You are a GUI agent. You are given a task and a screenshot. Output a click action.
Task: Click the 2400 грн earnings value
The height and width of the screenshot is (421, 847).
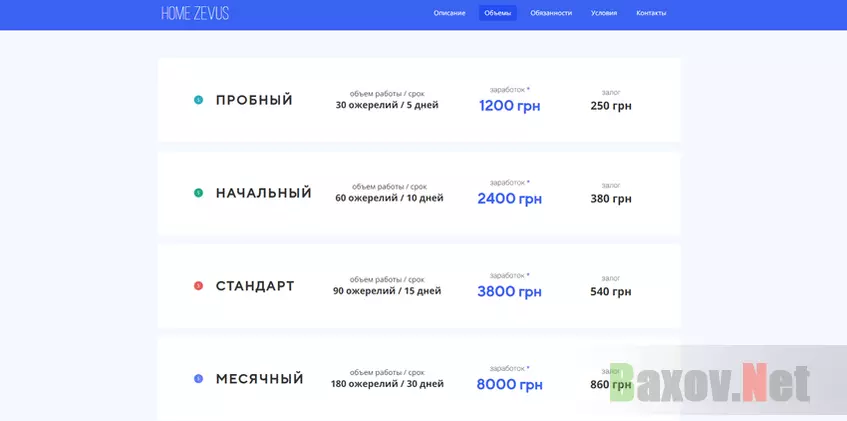pos(509,199)
